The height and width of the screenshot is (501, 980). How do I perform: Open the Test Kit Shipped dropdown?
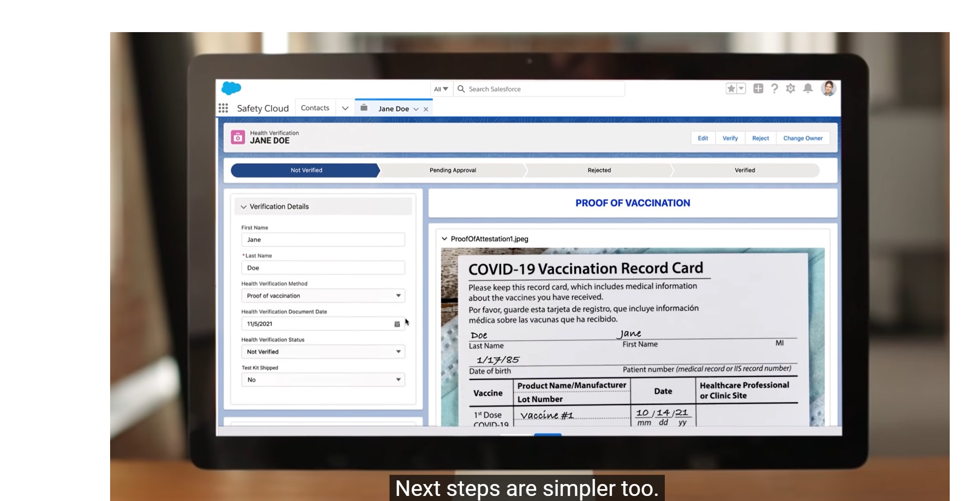[x=323, y=379]
